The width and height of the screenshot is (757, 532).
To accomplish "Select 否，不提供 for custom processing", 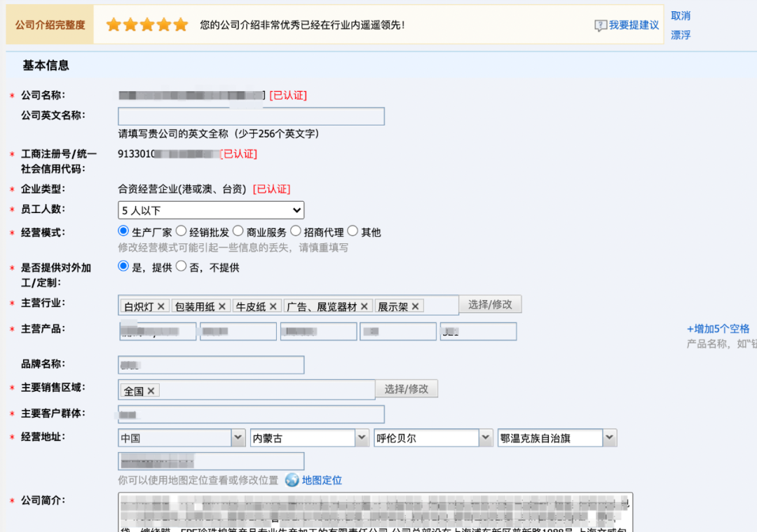I will [x=181, y=266].
